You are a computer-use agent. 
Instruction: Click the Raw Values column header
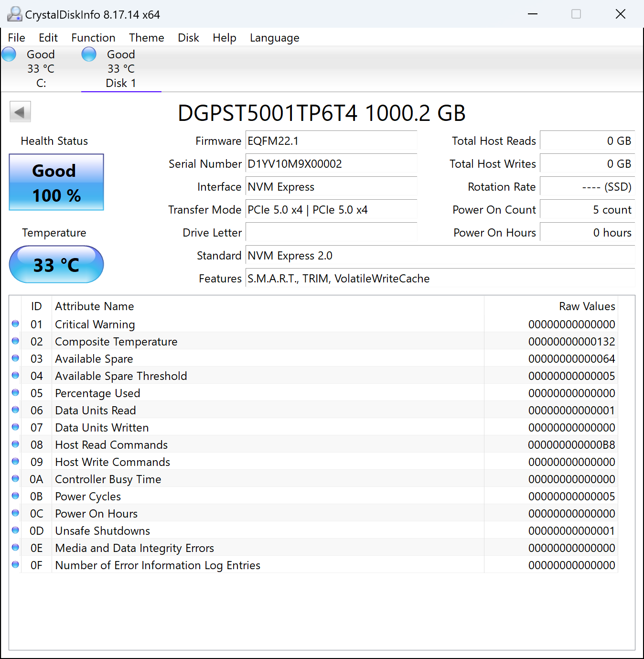[587, 306]
